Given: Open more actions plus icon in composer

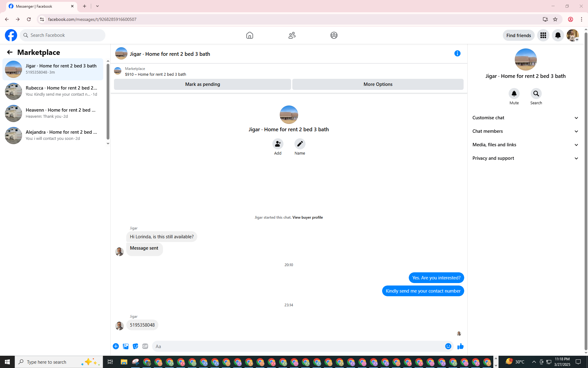Looking at the screenshot, I should [116, 346].
